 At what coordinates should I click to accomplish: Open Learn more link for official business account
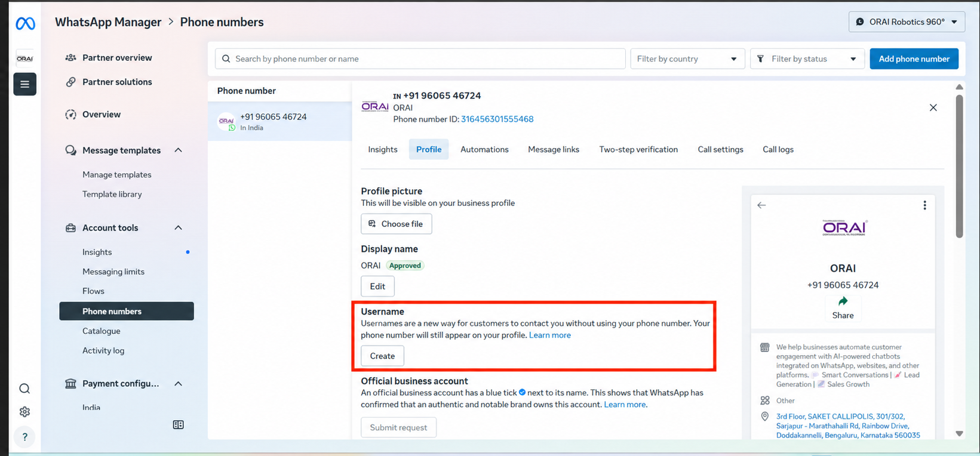click(625, 405)
